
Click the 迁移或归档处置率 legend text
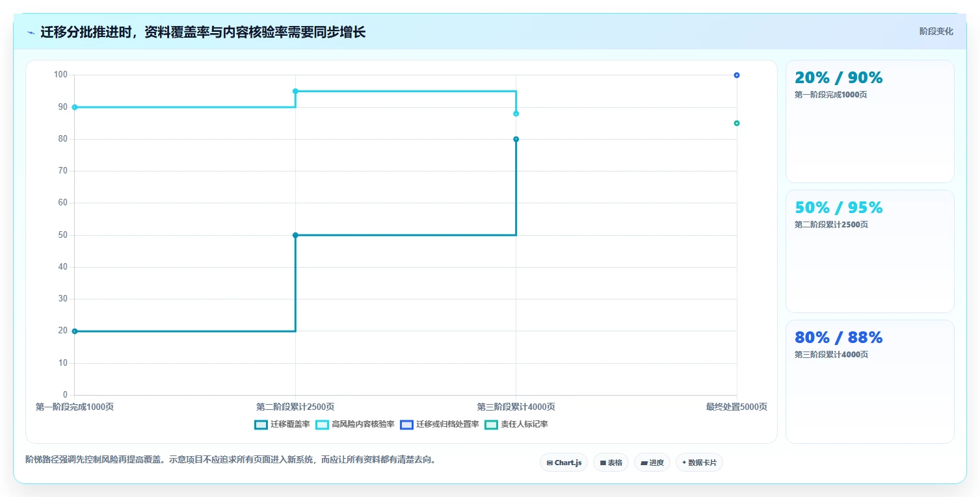point(447,424)
